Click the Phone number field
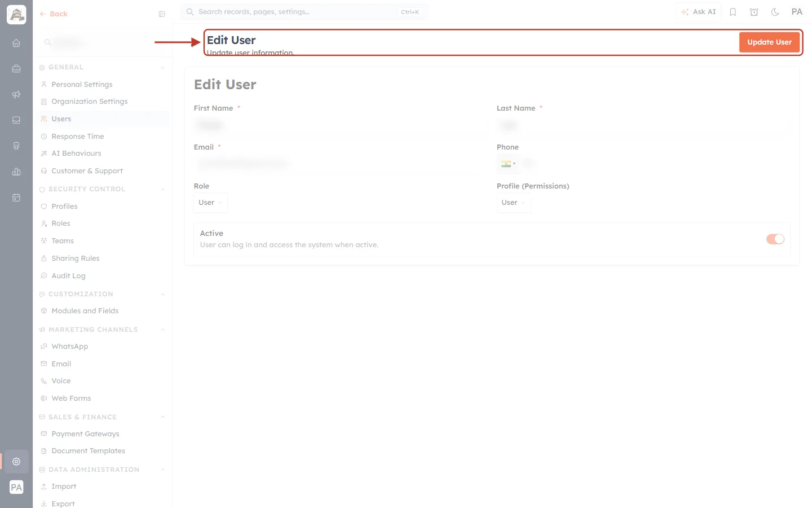This screenshot has height=508, width=812. coord(655,164)
